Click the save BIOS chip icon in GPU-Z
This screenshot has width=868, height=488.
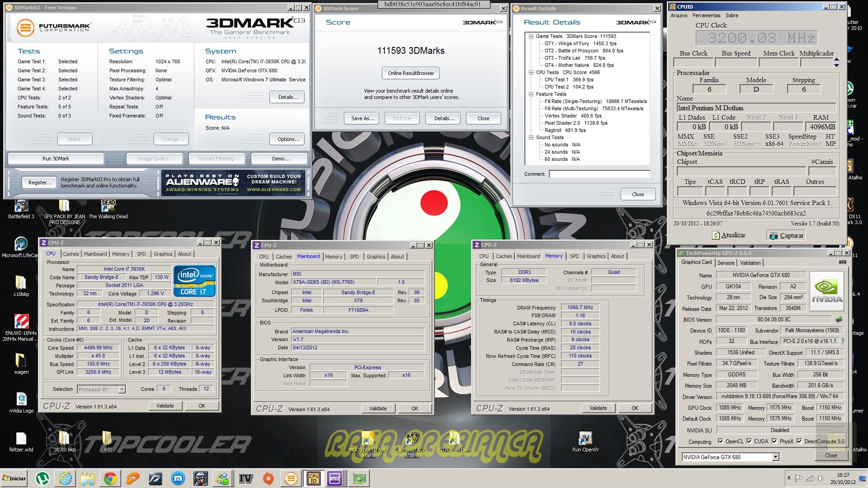click(x=839, y=319)
